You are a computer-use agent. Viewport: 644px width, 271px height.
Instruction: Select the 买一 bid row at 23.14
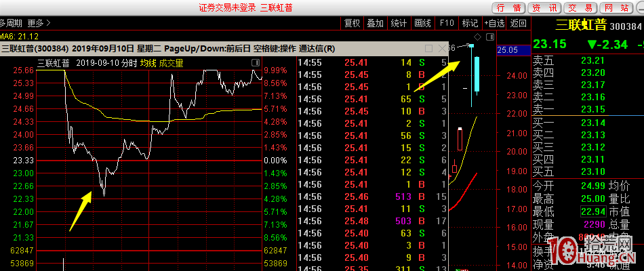[x=587, y=123]
